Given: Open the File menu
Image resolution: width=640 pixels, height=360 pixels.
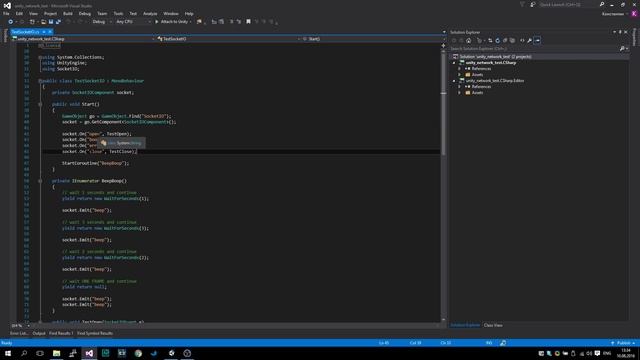Looking at the screenshot, I should [x=6, y=13].
